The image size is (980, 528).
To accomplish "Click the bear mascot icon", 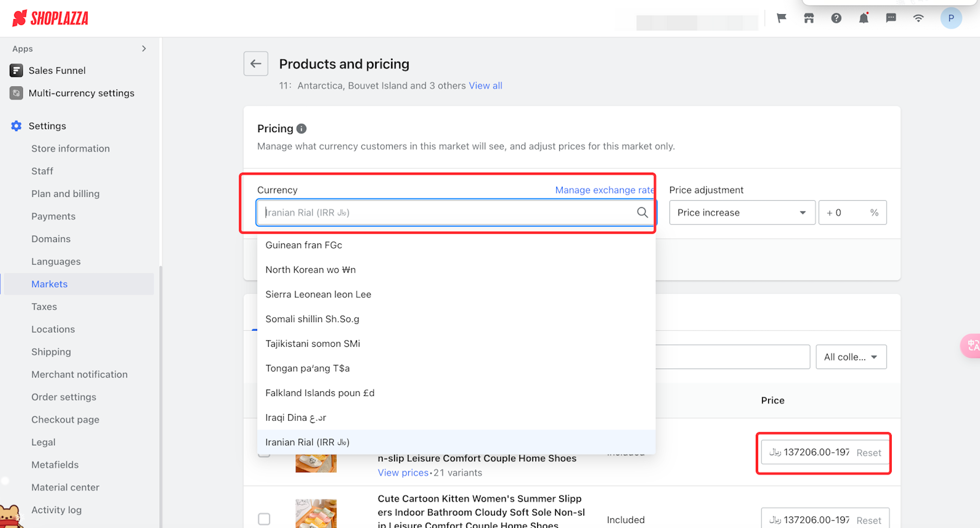I will 10,516.
